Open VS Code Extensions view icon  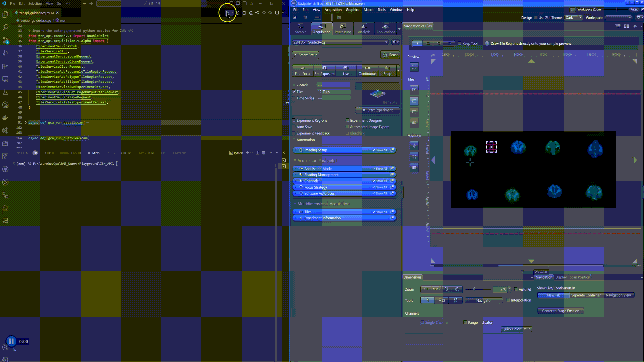[x=5, y=66]
